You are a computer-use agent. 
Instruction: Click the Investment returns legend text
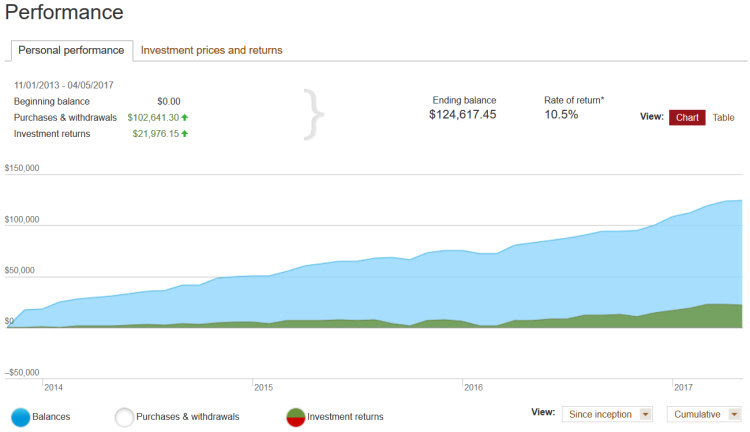pos(345,417)
